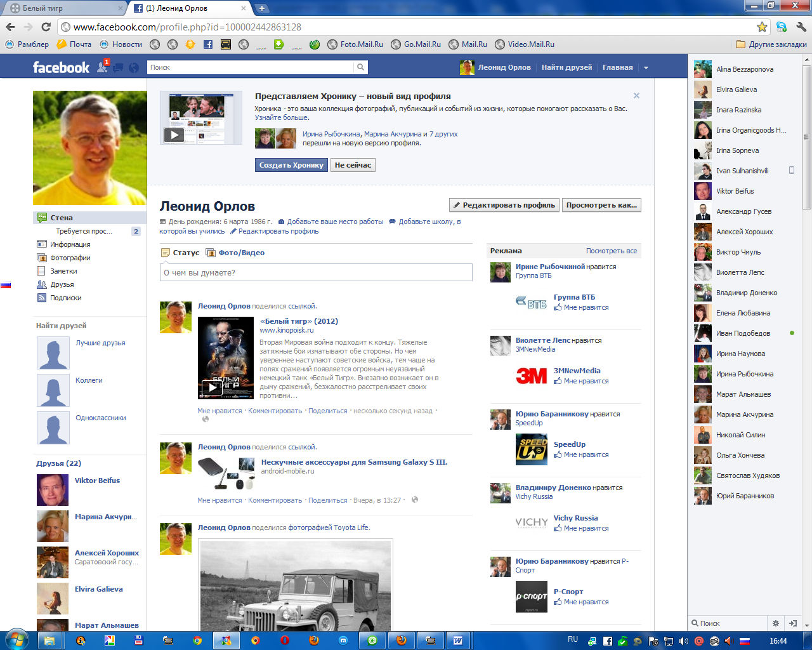
Task: Open the Другие закладки bookmarks folder
Action: [771, 44]
